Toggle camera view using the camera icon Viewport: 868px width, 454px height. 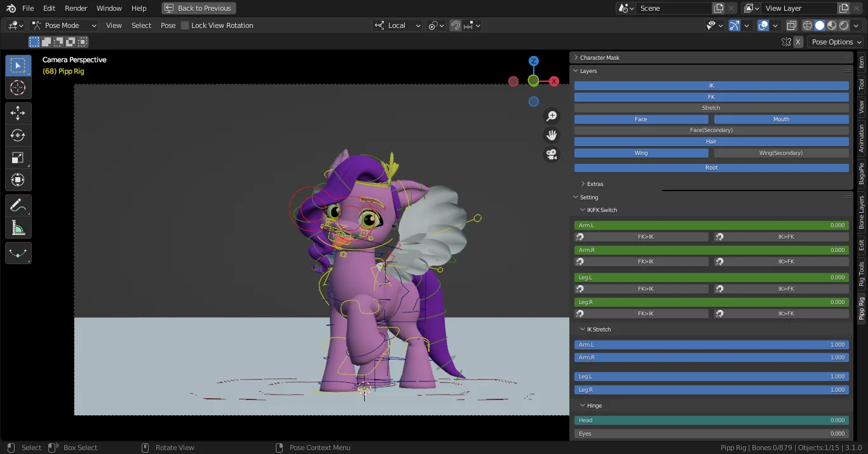tap(552, 154)
